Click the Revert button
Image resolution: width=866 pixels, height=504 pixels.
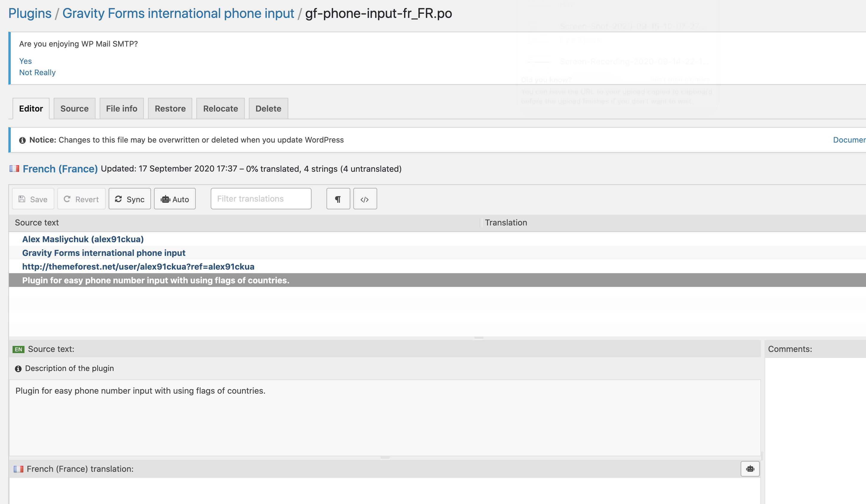click(x=81, y=199)
